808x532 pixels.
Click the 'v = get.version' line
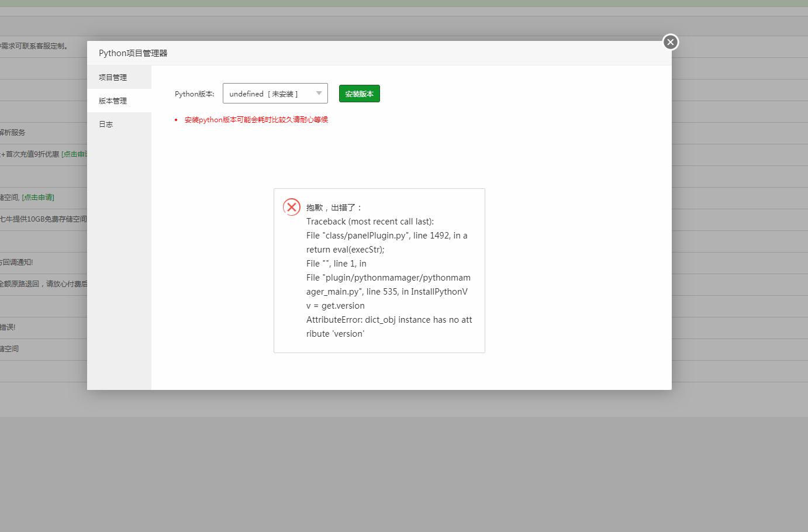[x=336, y=306]
